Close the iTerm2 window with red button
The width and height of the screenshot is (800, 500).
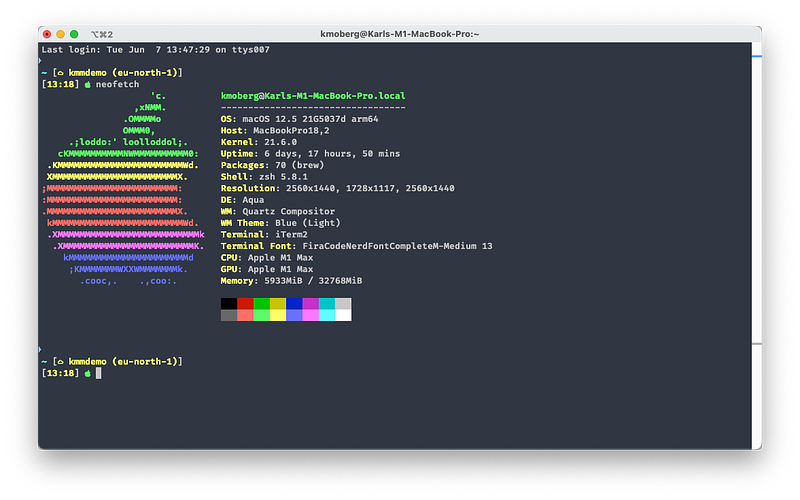(x=47, y=34)
